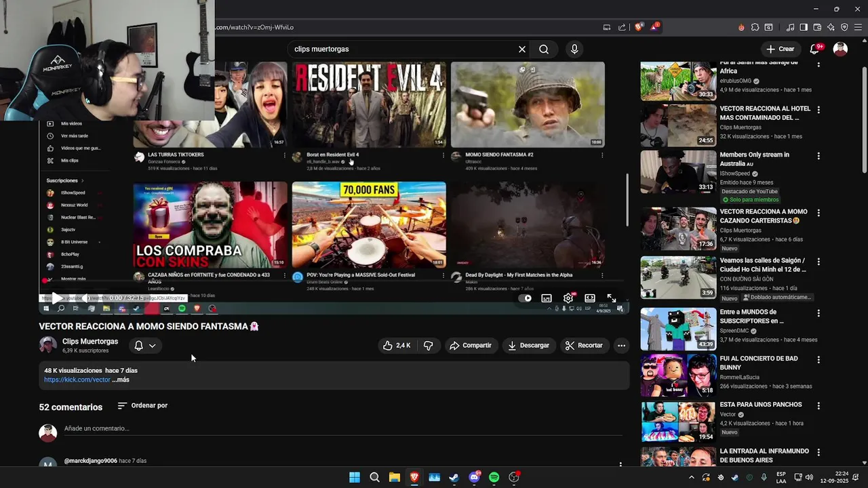Viewport: 868px width, 488px height.
Task: Open Brave Leo AI sparkle icon
Action: point(831,27)
